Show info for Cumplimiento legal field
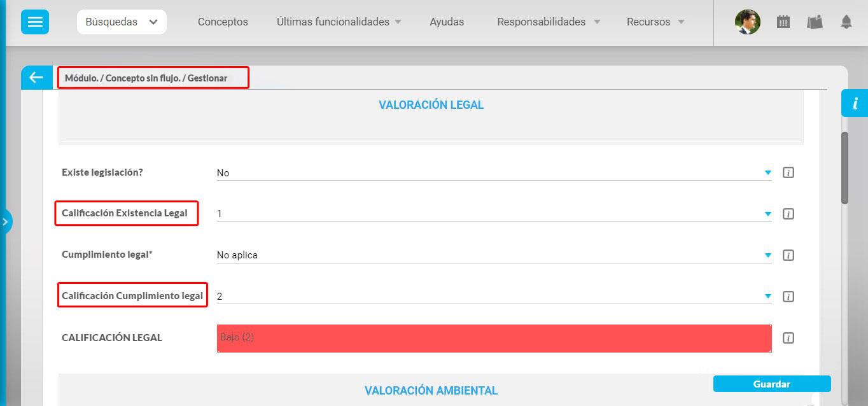Image resolution: width=868 pixels, height=406 pixels. coord(788,255)
